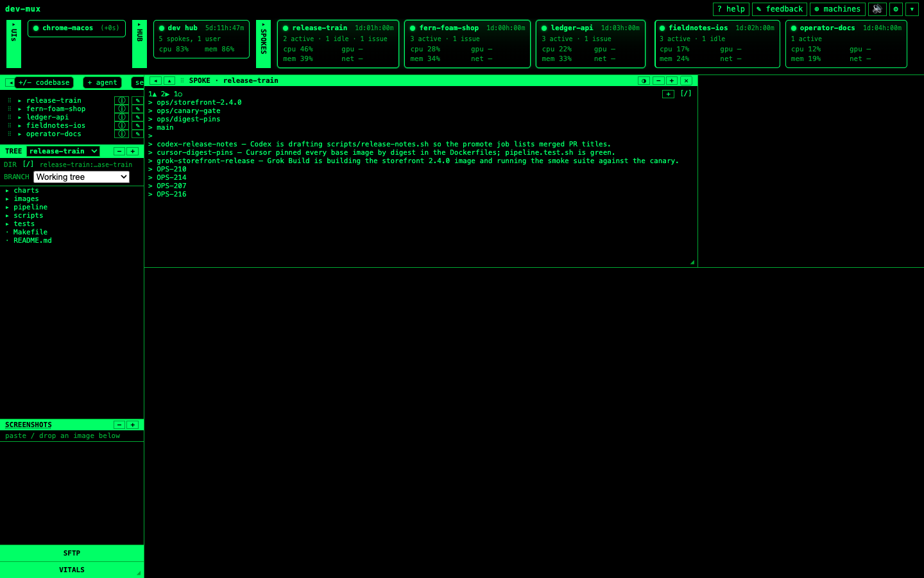Click the edit pencil icon for release-train
The image size is (924, 578).
tap(137, 101)
